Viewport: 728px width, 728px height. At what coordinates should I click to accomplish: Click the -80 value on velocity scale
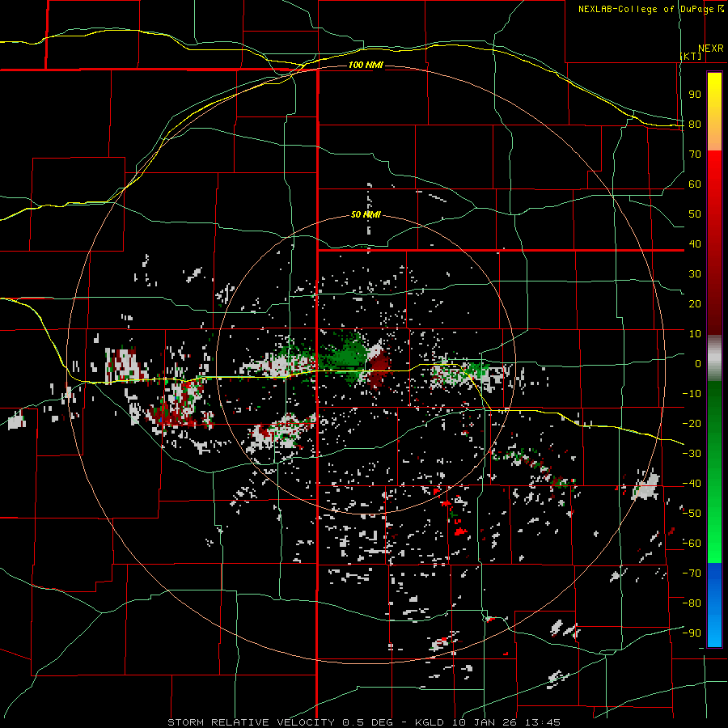(x=692, y=603)
